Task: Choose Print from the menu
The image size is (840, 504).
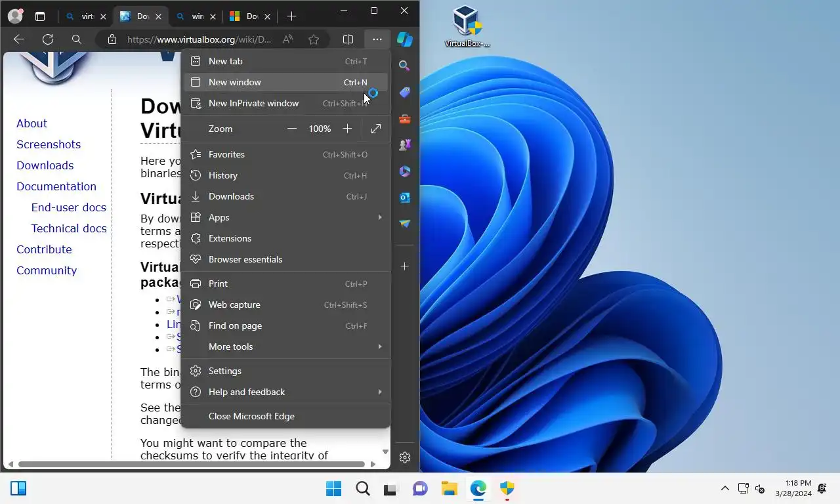Action: click(x=285, y=283)
